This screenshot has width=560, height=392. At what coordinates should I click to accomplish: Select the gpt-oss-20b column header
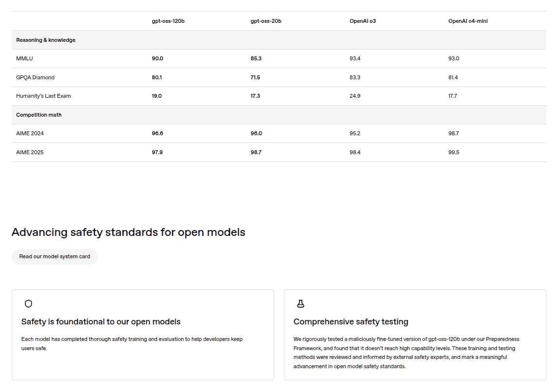click(266, 21)
